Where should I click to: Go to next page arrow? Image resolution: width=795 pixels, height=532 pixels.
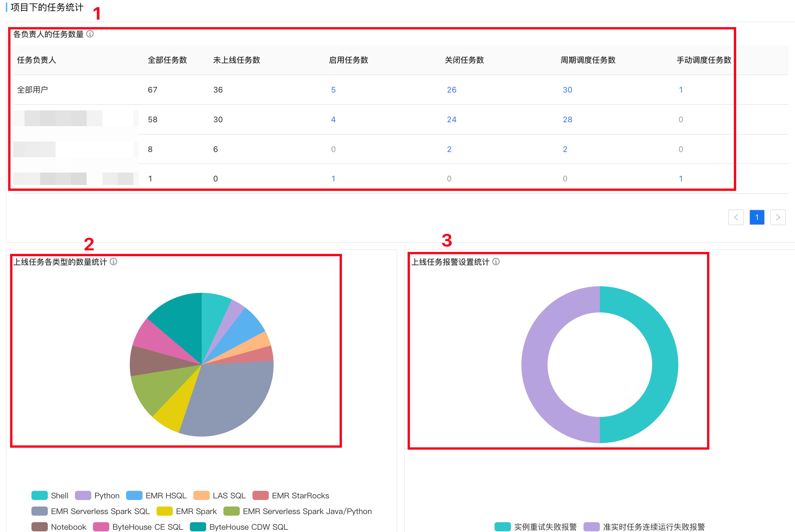(778, 217)
